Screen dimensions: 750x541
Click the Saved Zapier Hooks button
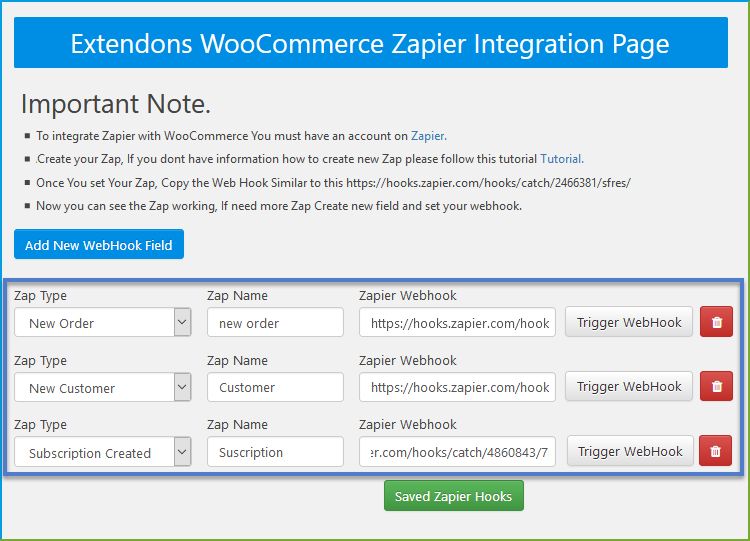coord(453,496)
